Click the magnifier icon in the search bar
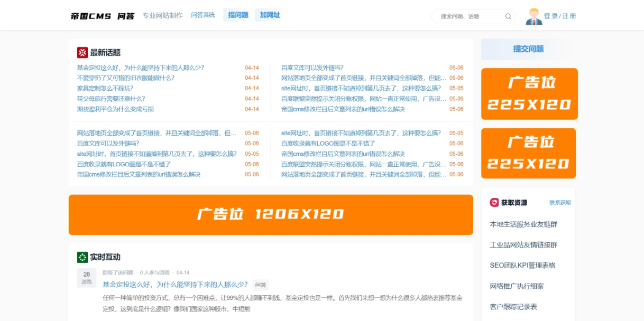 click(x=508, y=16)
